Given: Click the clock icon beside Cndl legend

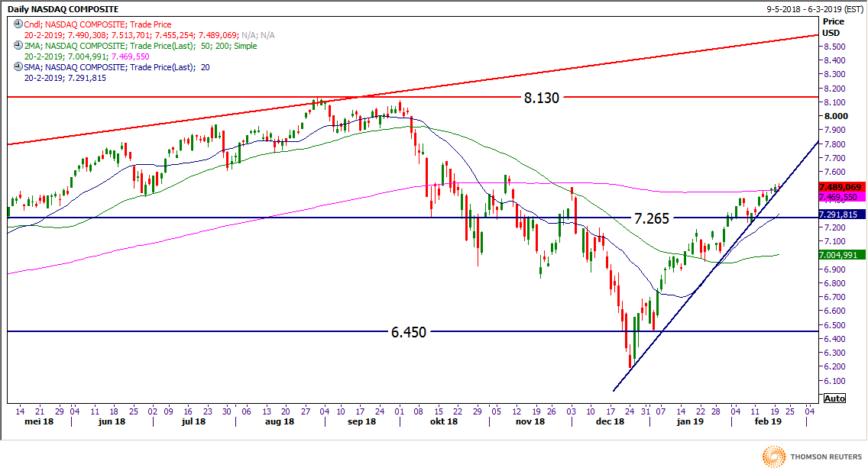Looking at the screenshot, I should pyautogui.click(x=18, y=24).
